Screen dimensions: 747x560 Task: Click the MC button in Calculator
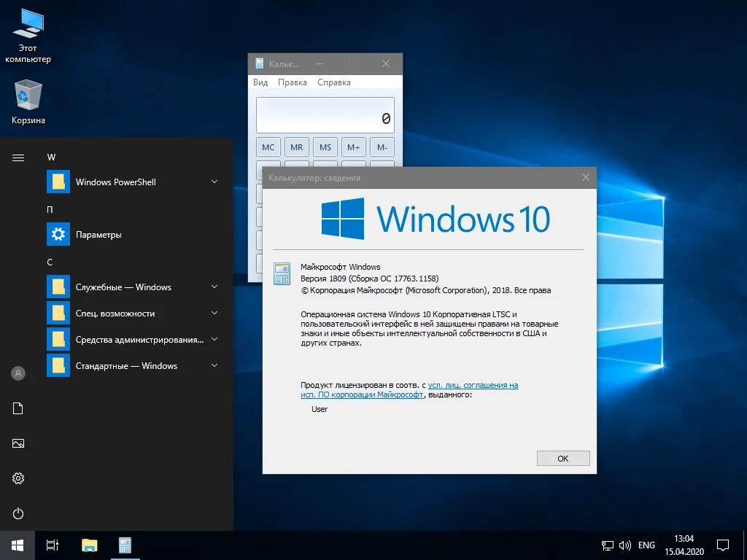click(x=268, y=147)
